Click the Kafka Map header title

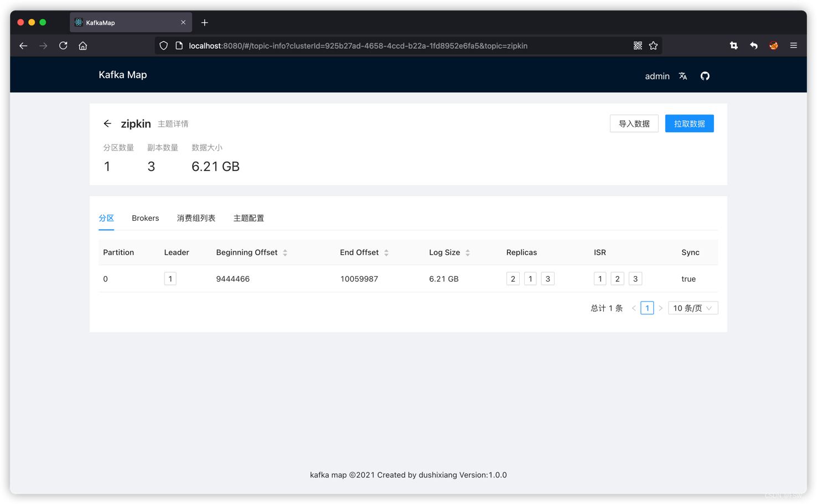tap(123, 75)
